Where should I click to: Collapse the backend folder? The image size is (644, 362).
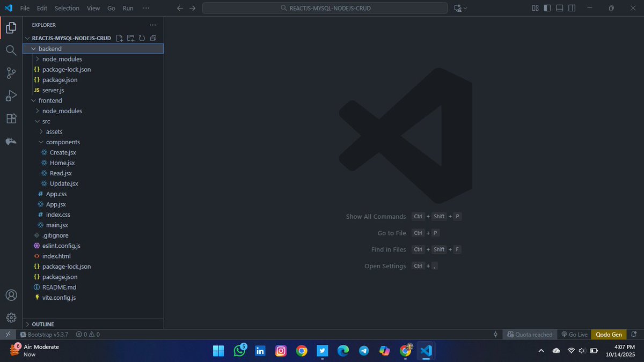[93, 49]
